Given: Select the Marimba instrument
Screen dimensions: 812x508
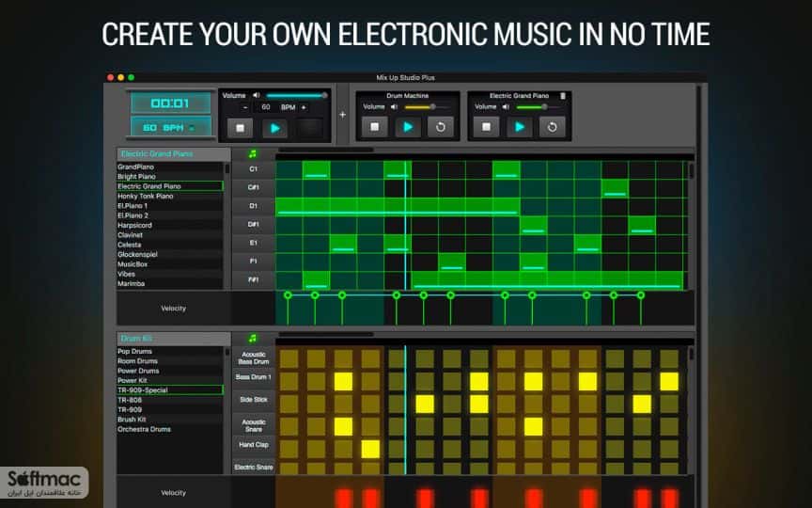Looking at the screenshot, I should (x=170, y=283).
